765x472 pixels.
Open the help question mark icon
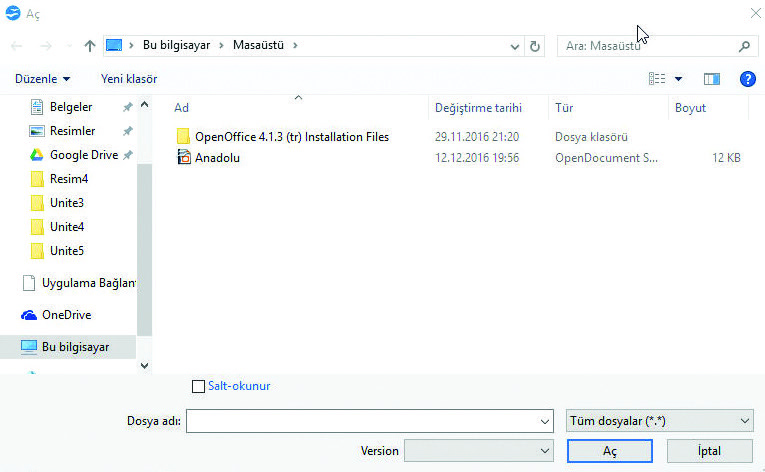(x=746, y=78)
